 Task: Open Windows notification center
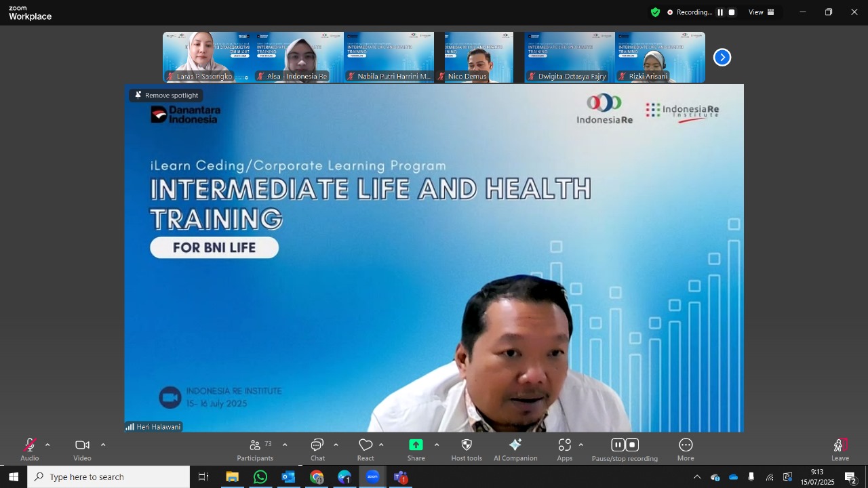click(x=852, y=477)
